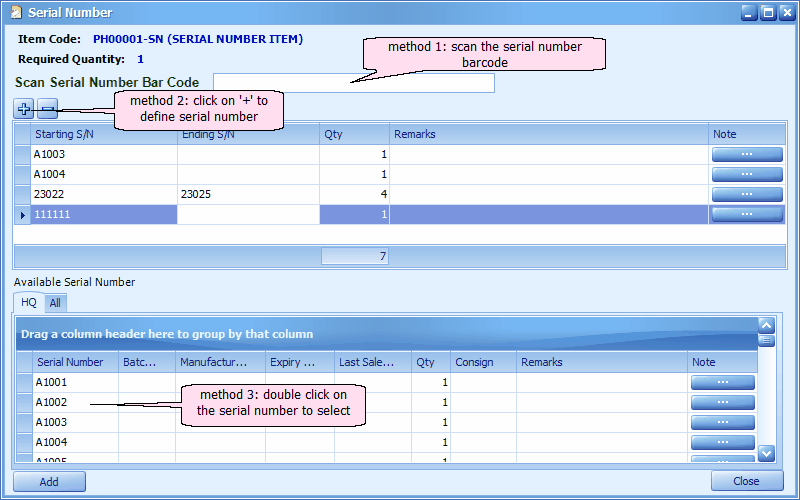The width and height of the screenshot is (800, 500).
Task: Open note button for available serial A1002
Action: point(722,402)
